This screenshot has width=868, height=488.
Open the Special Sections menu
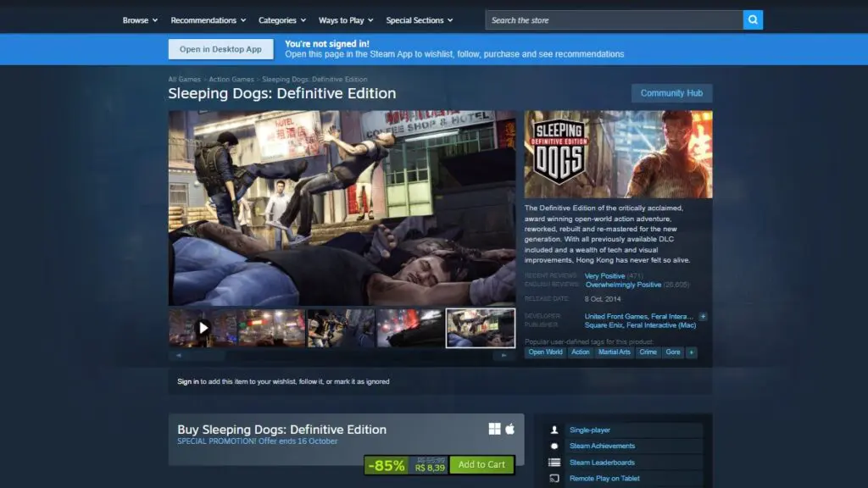tap(419, 20)
